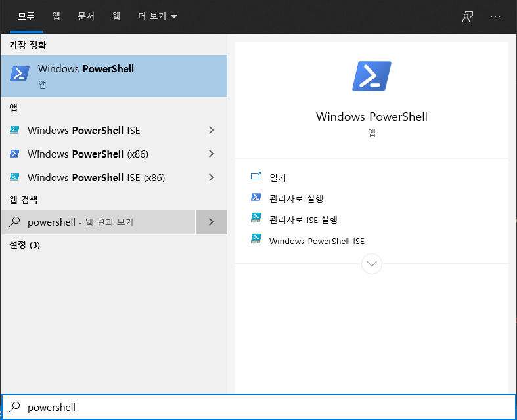Click 관리자로 ISE 실행
Screen dimensions: 517x420
coord(303,220)
